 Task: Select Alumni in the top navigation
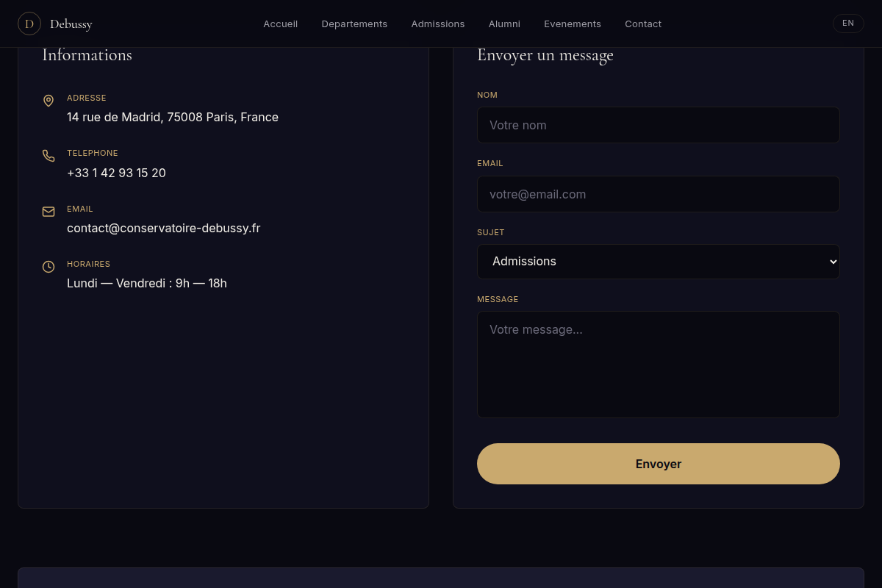[504, 24]
